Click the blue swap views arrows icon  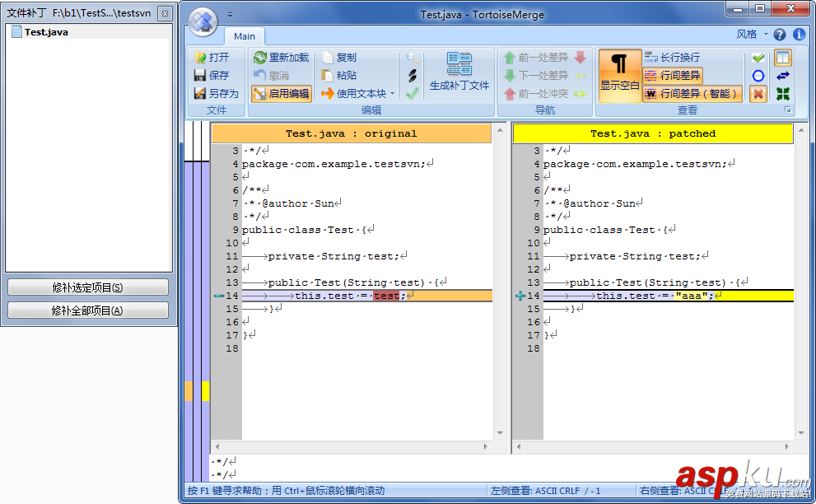coord(783,76)
